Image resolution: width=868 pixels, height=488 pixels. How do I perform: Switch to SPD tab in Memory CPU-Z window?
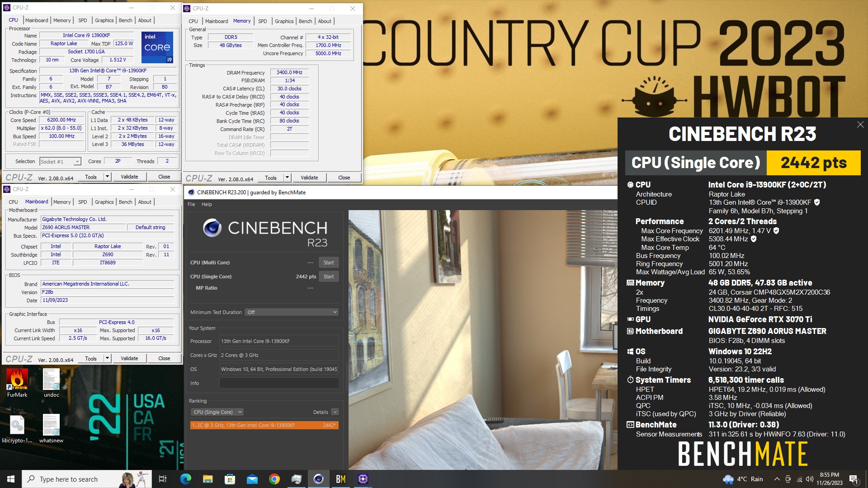pos(262,21)
